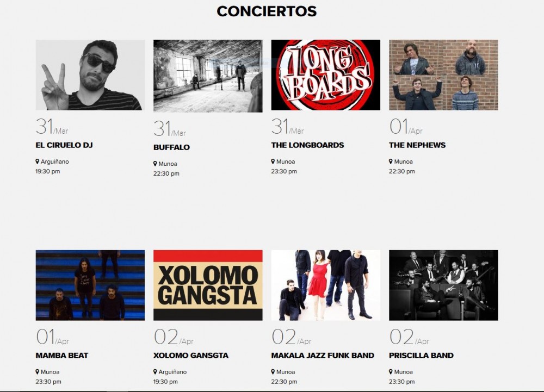
Task: Click location pin under The Nephews
Action: pyautogui.click(x=391, y=161)
